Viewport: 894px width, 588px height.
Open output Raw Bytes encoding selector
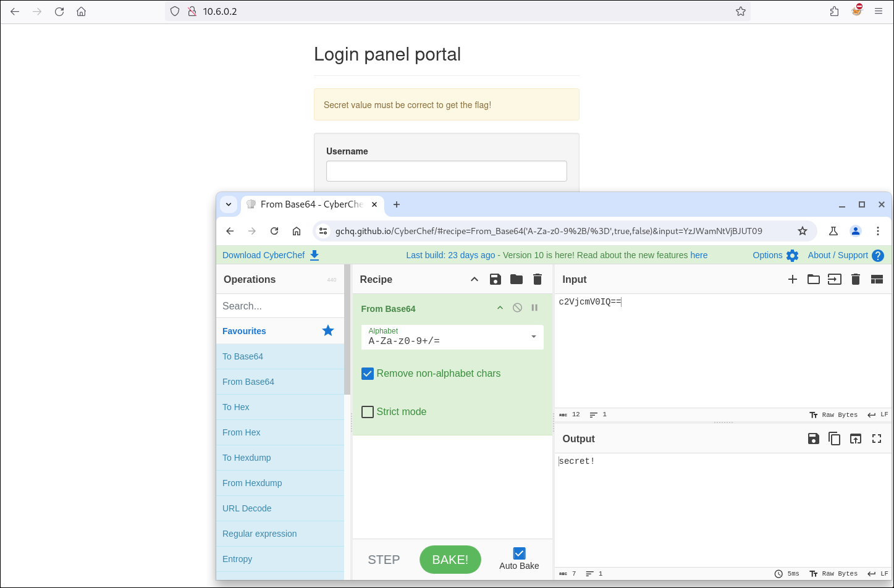833,574
